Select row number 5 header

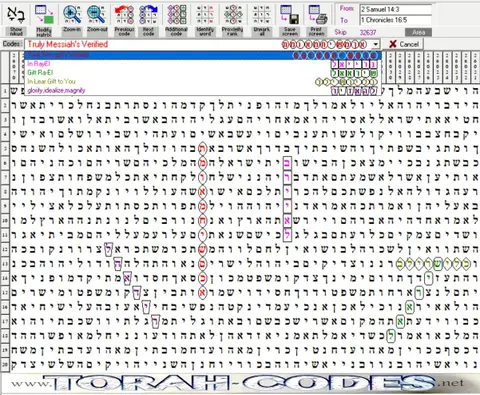tap(5, 148)
